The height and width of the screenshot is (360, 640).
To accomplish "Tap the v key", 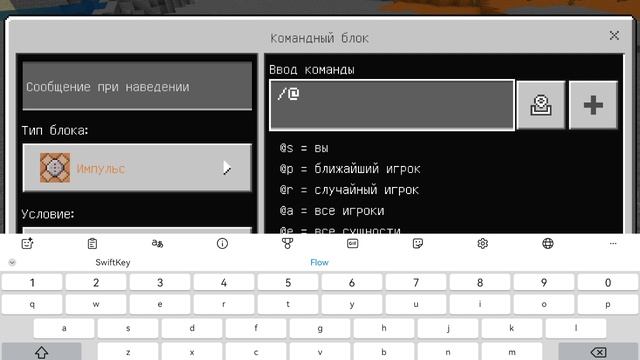I will (320, 351).
